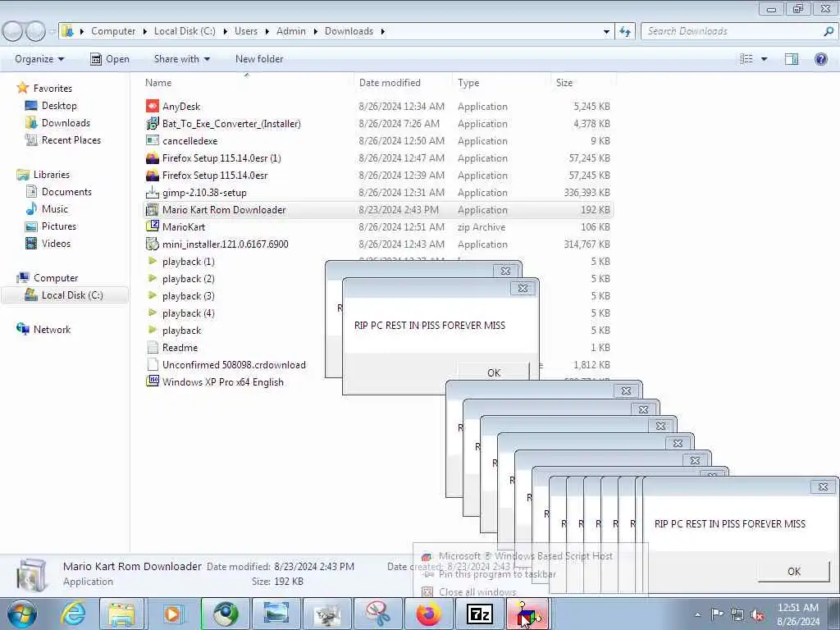Click OK in the bottom-right RIP PC dialog

[794, 571]
